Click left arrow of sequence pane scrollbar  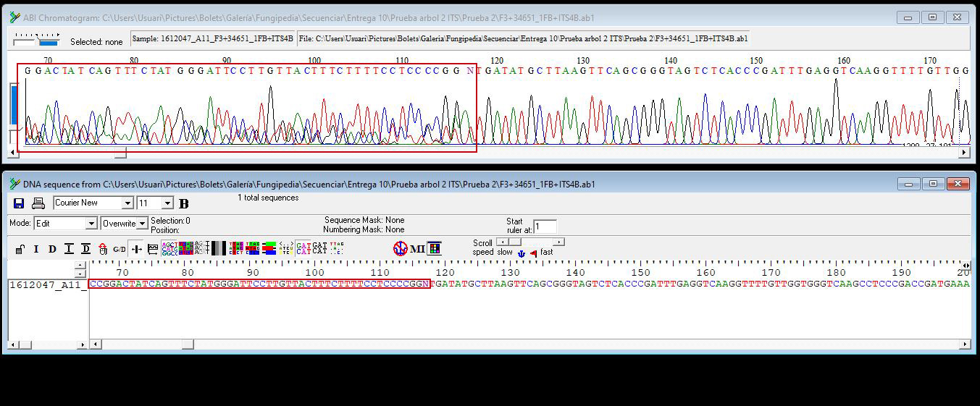point(94,344)
